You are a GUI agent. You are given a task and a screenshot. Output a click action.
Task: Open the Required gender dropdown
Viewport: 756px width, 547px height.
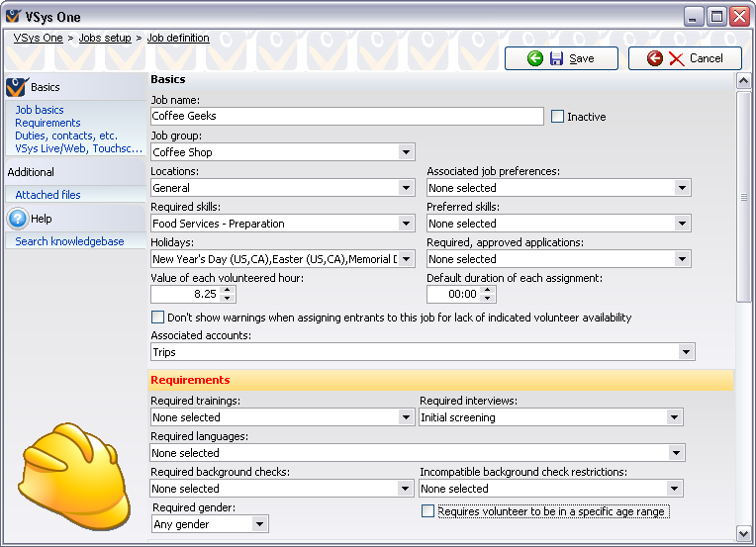click(x=259, y=524)
